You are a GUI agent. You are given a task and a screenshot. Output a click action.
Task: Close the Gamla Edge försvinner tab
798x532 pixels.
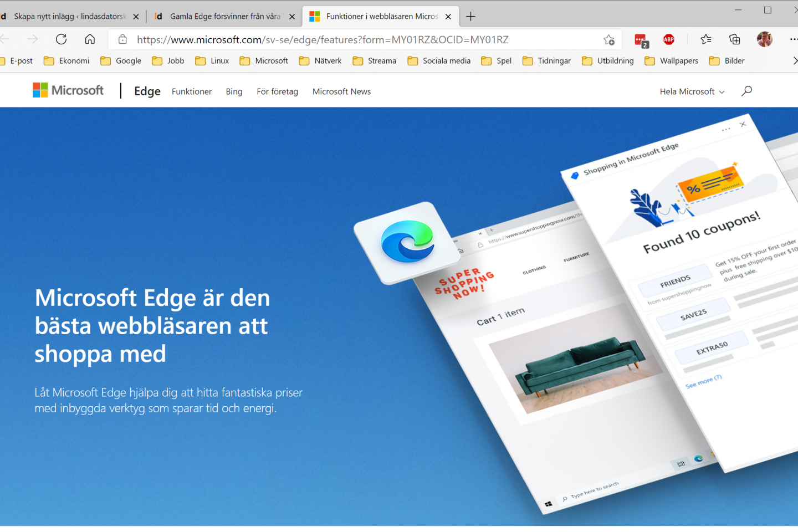pos(292,17)
